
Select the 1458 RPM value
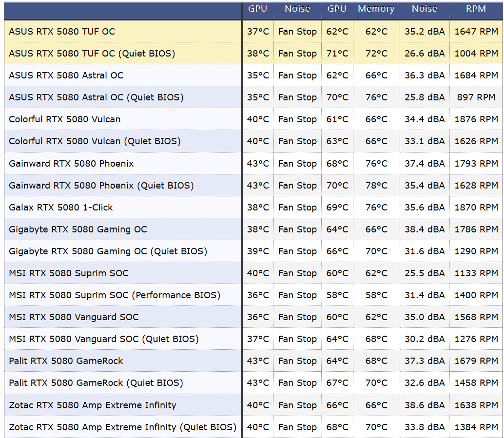point(476,383)
